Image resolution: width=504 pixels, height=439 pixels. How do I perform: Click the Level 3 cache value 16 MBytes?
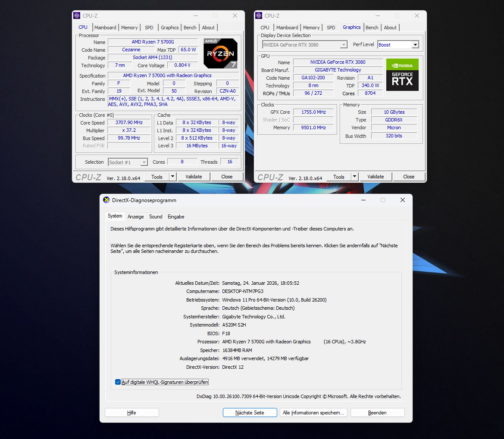pos(197,146)
